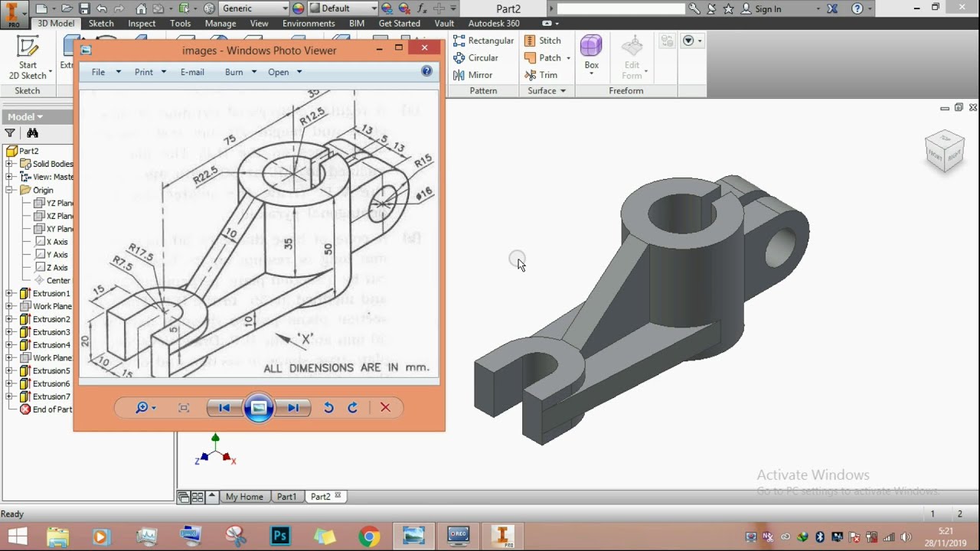Create a new file from quick access toolbar

(41, 8)
